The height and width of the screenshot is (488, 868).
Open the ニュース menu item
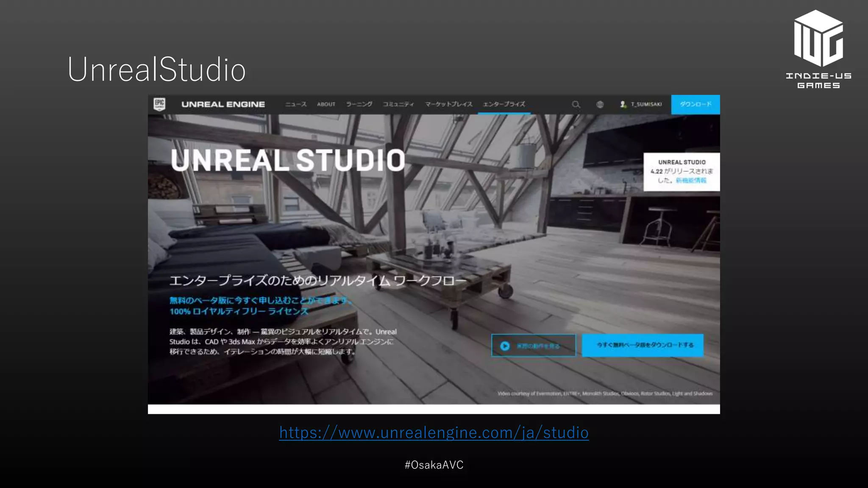(x=295, y=104)
